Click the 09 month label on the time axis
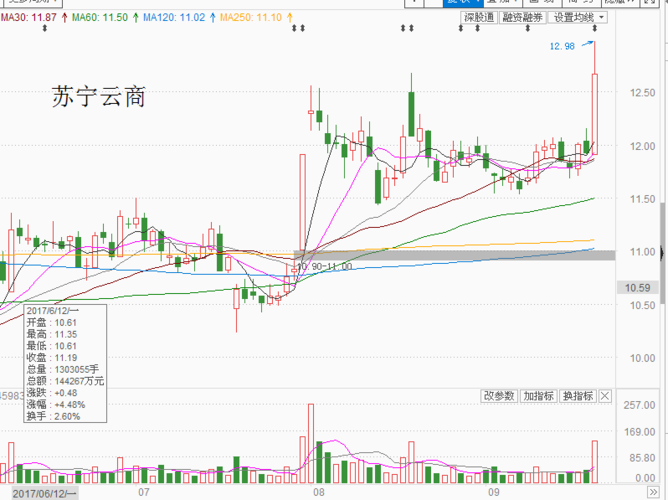This screenshot has height=500, width=668. [x=493, y=492]
